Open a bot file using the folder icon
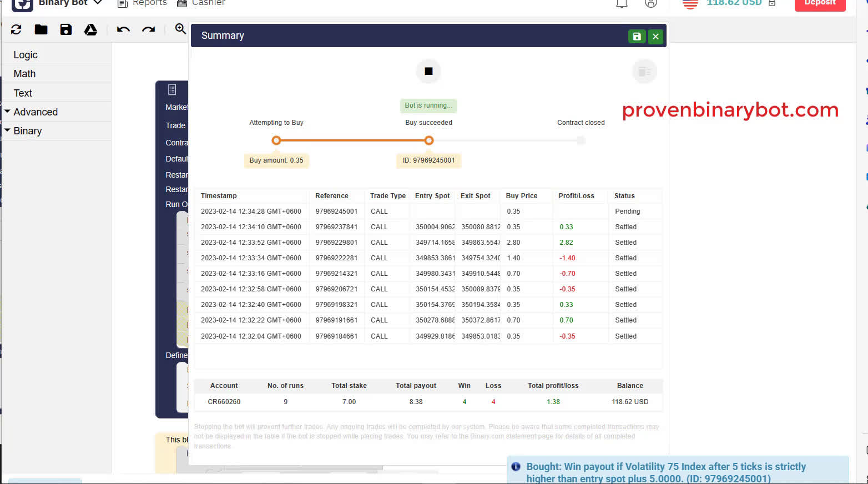The image size is (868, 484). point(41,29)
